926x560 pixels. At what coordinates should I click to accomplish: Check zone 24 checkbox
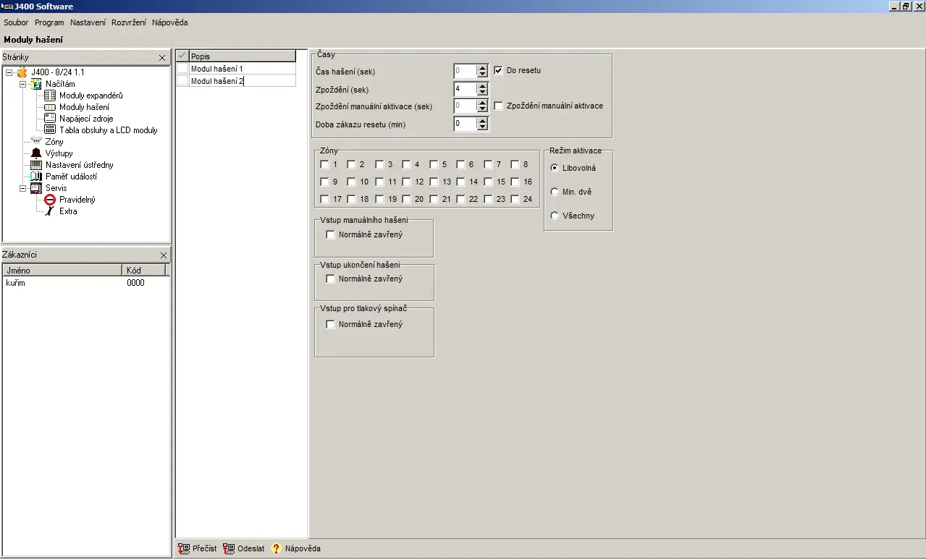tap(515, 200)
